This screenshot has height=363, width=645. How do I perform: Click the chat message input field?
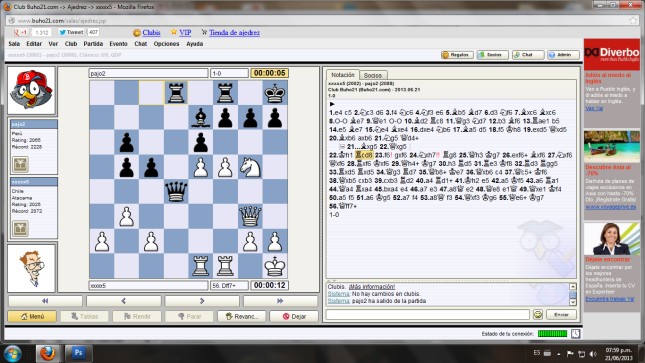(427, 314)
